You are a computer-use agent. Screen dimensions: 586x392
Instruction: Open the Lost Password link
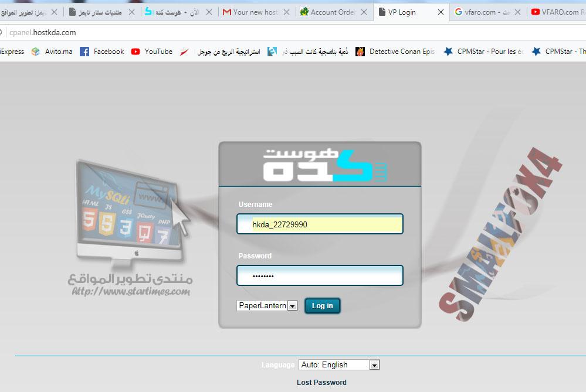click(x=321, y=382)
